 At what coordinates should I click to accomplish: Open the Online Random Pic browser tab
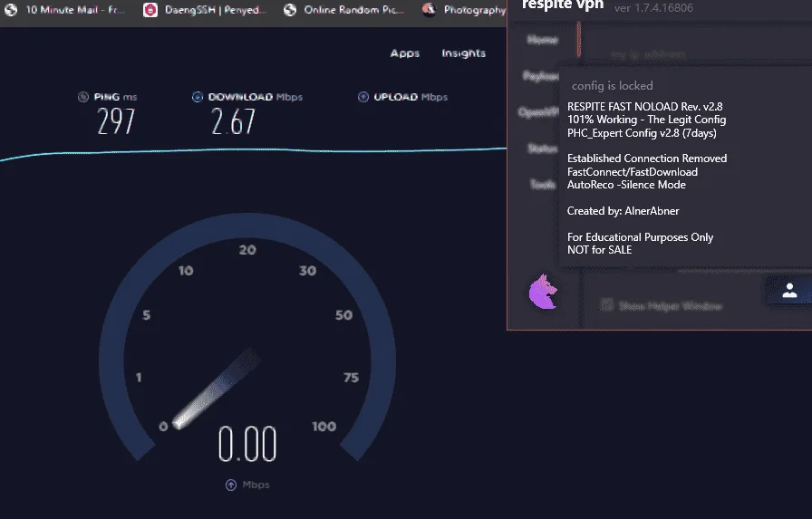pyautogui.click(x=344, y=10)
